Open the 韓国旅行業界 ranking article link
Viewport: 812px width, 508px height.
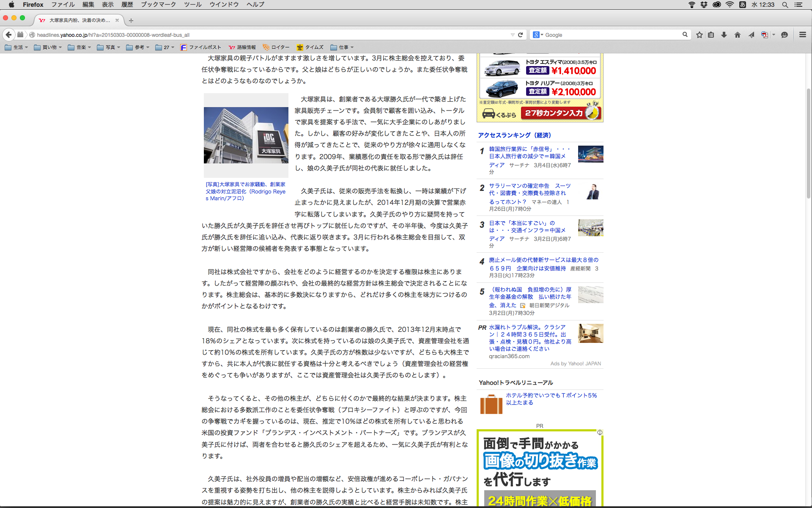tap(529, 153)
